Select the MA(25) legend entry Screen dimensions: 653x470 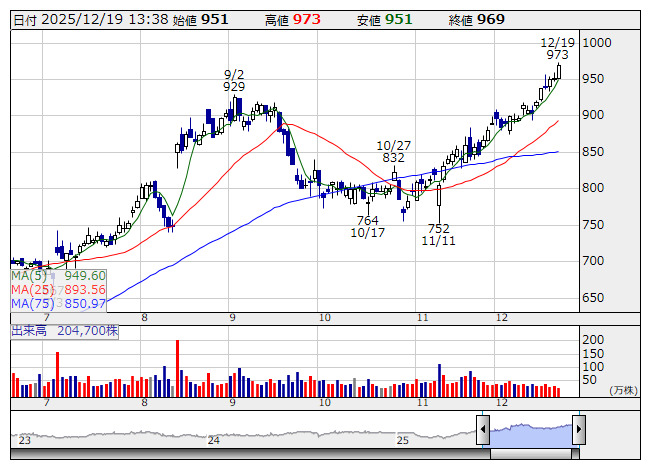tap(58, 289)
